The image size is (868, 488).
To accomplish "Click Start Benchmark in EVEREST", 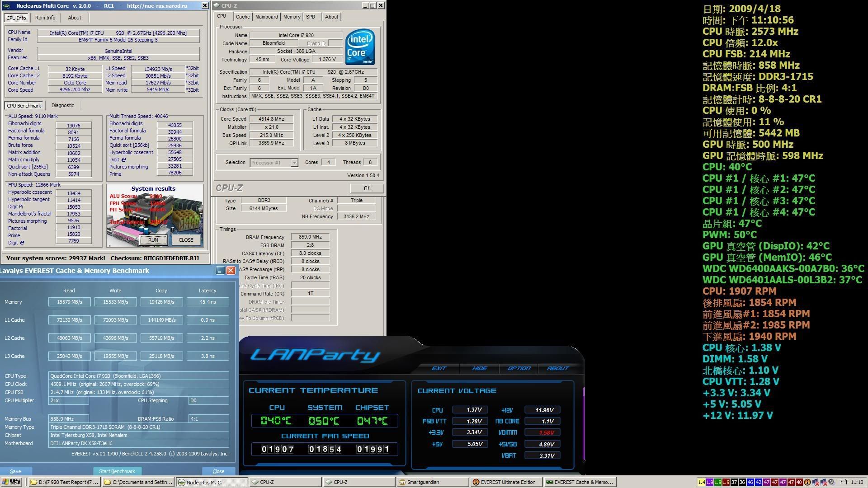I will (117, 471).
